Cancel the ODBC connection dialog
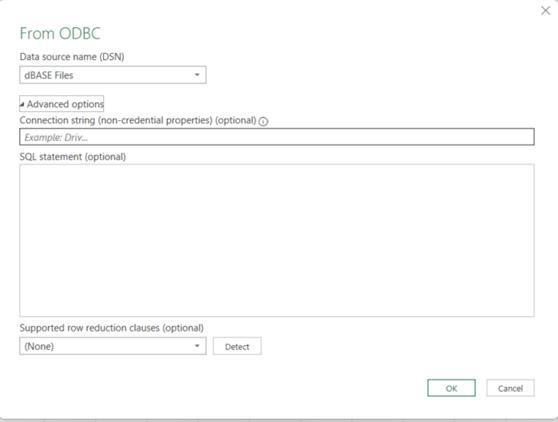The image size is (558, 422). point(510,388)
